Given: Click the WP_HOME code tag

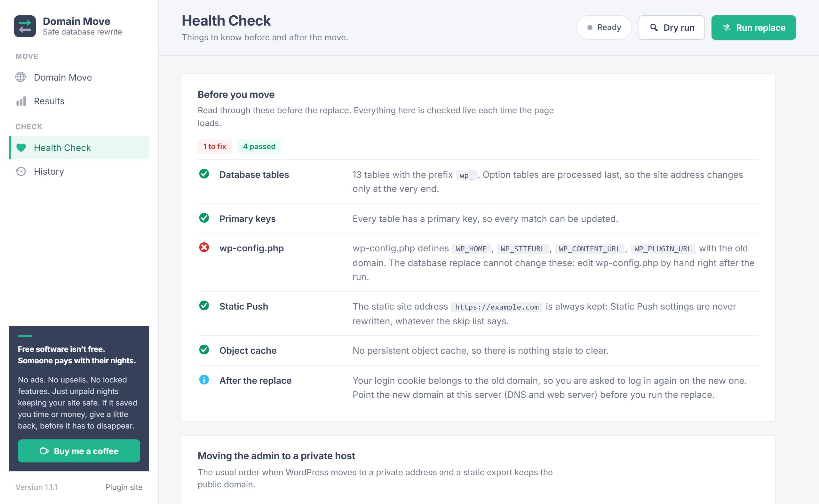Looking at the screenshot, I should 471,249.
